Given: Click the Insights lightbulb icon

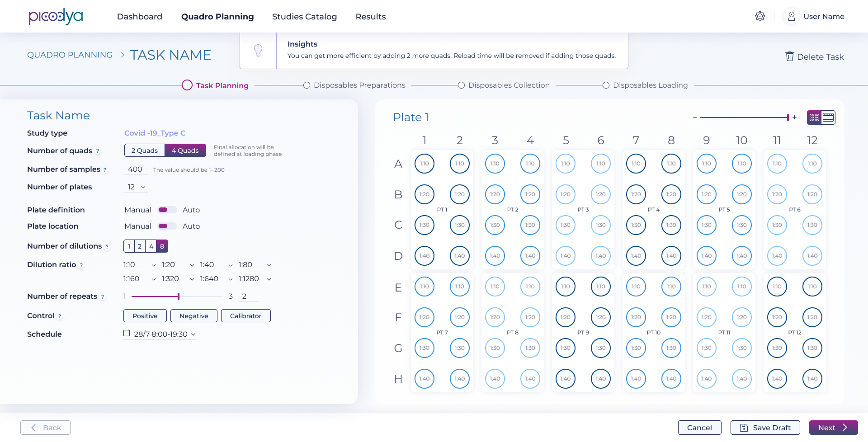Looking at the screenshot, I should (x=258, y=50).
